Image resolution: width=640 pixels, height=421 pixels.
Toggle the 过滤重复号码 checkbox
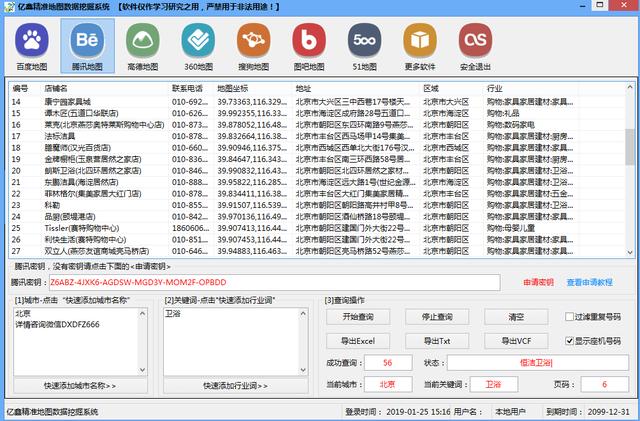[x=568, y=317]
